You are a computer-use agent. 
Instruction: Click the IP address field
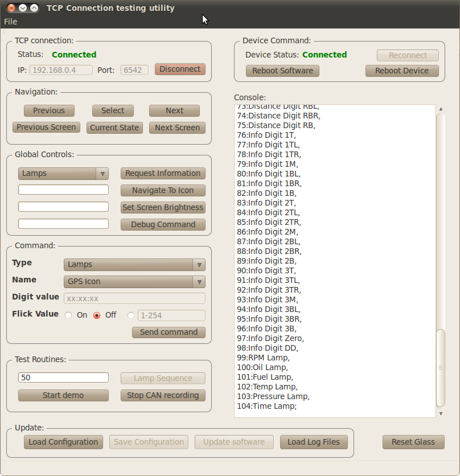[61, 70]
